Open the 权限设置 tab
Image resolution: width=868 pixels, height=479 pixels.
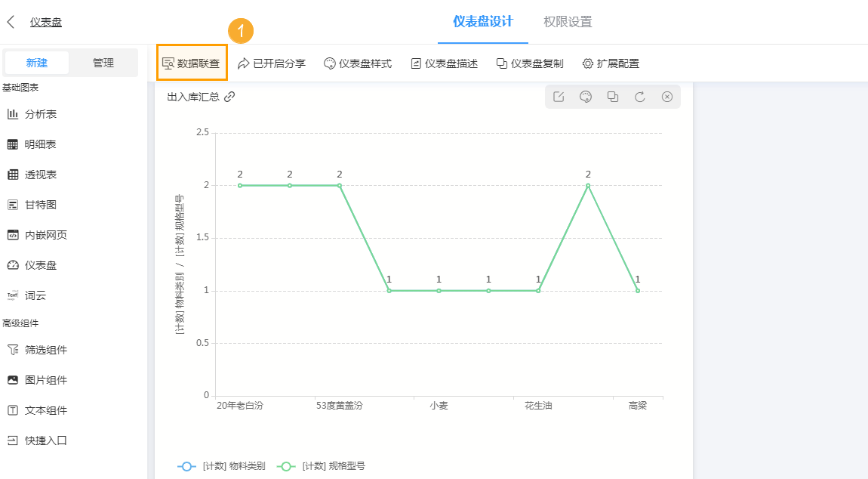568,22
